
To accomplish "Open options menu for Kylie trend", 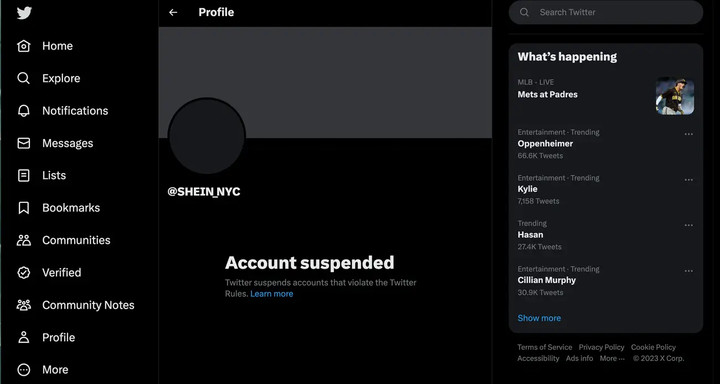I will [688, 180].
